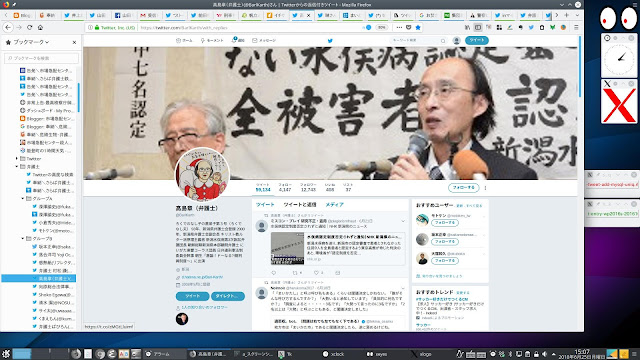
Task: Close the Bookmarks sidebar with the X
Action: 74,42
